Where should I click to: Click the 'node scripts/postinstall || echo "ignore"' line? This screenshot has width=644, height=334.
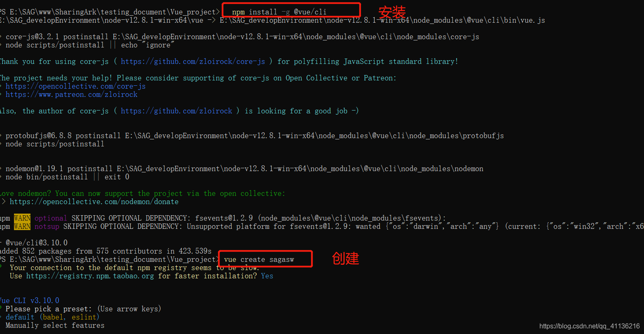(90, 45)
